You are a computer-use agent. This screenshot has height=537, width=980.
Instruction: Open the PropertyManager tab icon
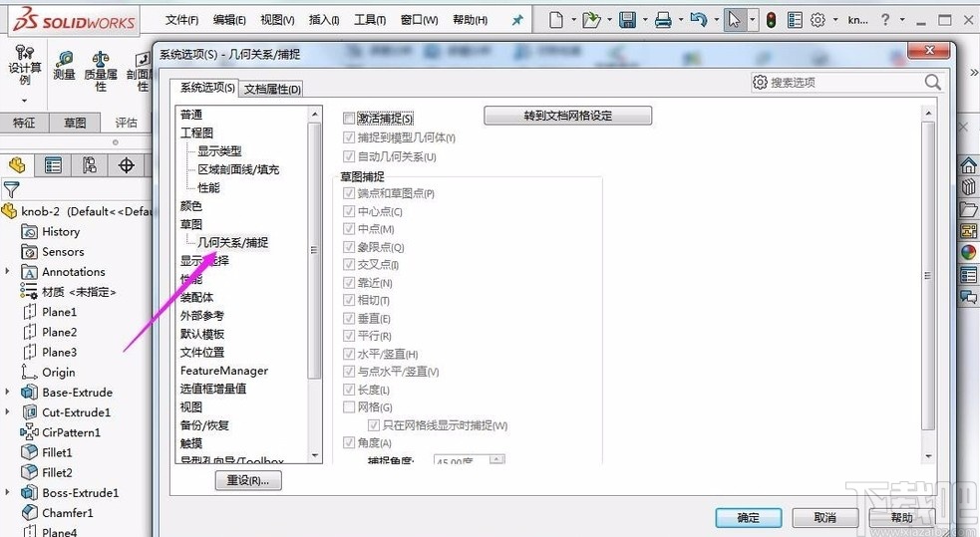point(53,165)
